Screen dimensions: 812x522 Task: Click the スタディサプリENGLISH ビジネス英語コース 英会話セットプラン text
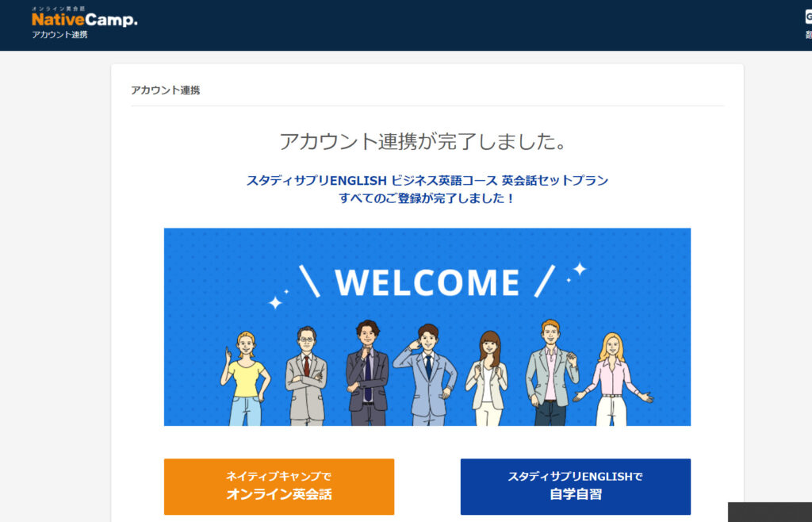tap(427, 181)
